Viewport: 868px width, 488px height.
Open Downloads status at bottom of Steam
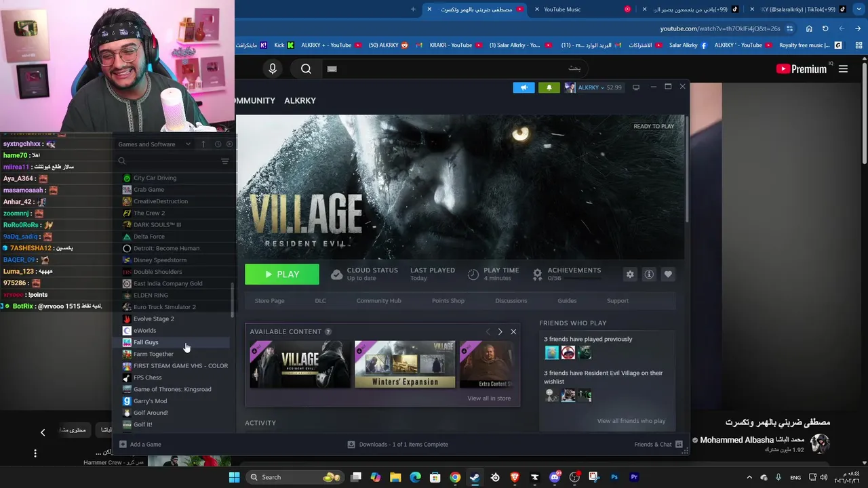click(397, 445)
